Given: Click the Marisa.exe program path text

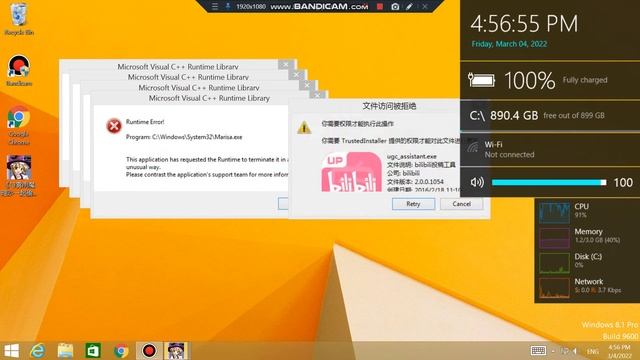Looking at the screenshot, I should [184, 137].
